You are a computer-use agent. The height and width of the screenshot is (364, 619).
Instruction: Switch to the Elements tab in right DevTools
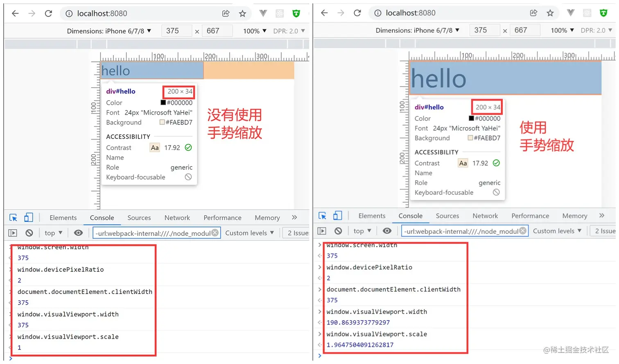tap(372, 216)
